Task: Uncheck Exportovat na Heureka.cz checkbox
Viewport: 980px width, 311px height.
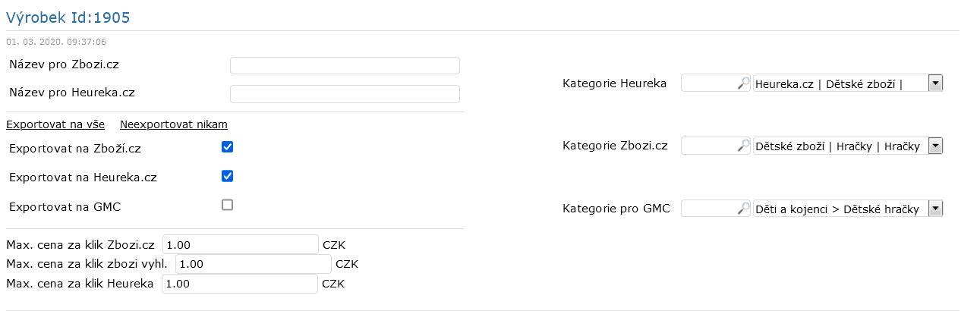Action: [227, 176]
